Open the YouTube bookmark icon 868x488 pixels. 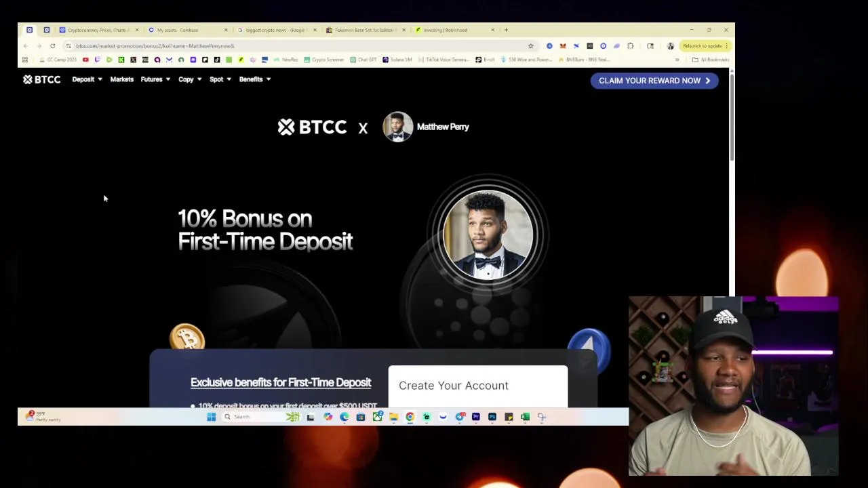(x=85, y=60)
